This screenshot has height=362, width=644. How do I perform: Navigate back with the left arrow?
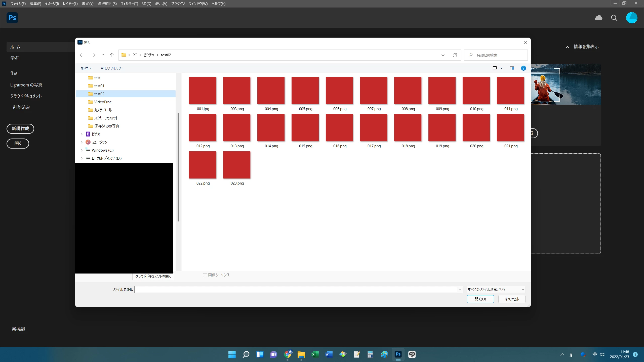click(x=82, y=55)
